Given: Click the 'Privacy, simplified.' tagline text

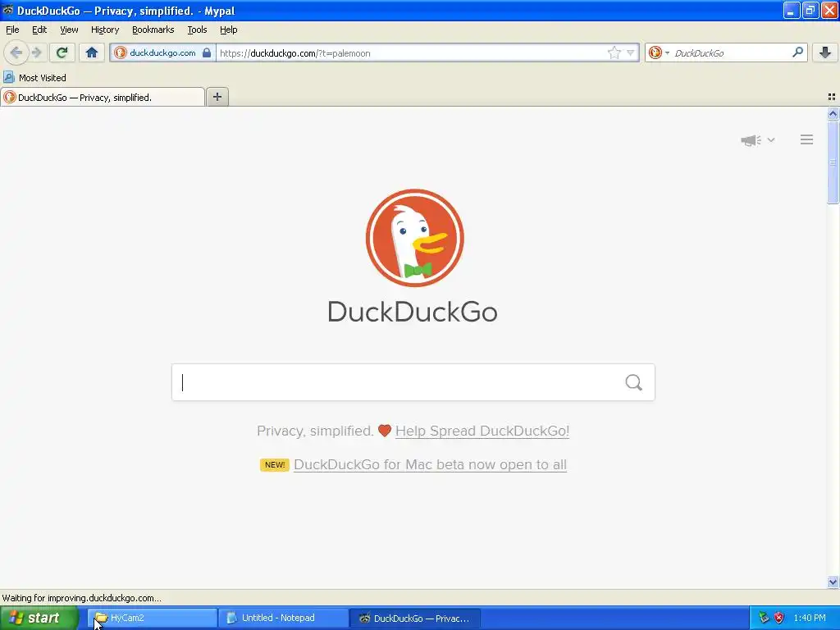Looking at the screenshot, I should click(x=315, y=431).
